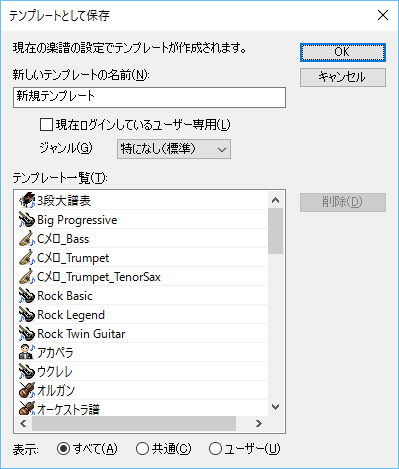Click saxophone icon next to Cメロ_Bass
Viewport: 399px width, 469px height.
tap(27, 239)
